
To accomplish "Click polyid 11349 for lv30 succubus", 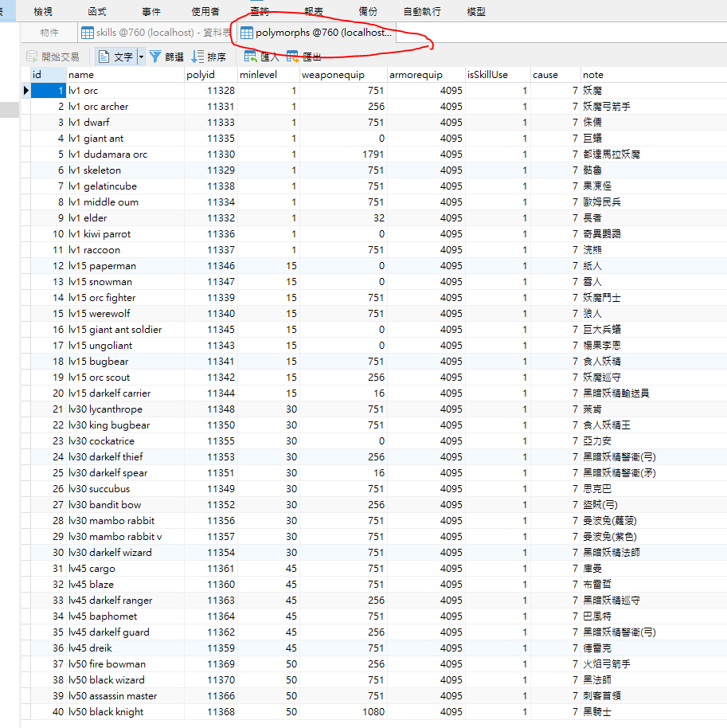I will click(x=210, y=489).
